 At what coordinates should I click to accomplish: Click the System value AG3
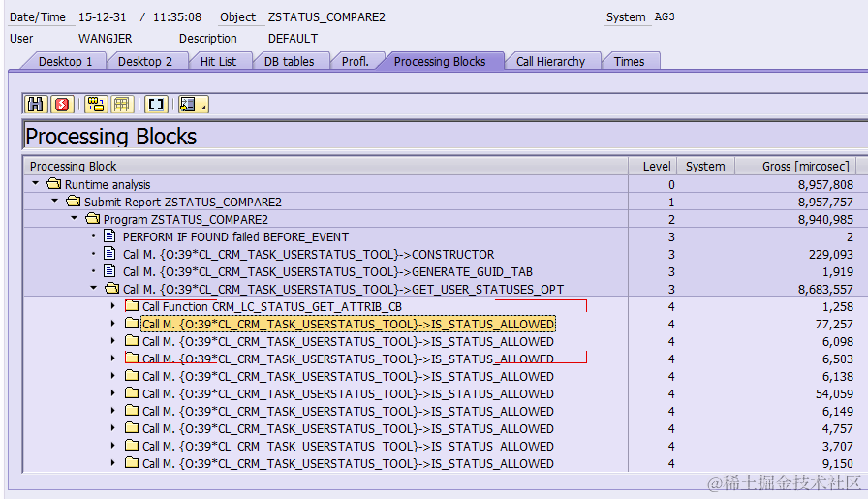665,16
